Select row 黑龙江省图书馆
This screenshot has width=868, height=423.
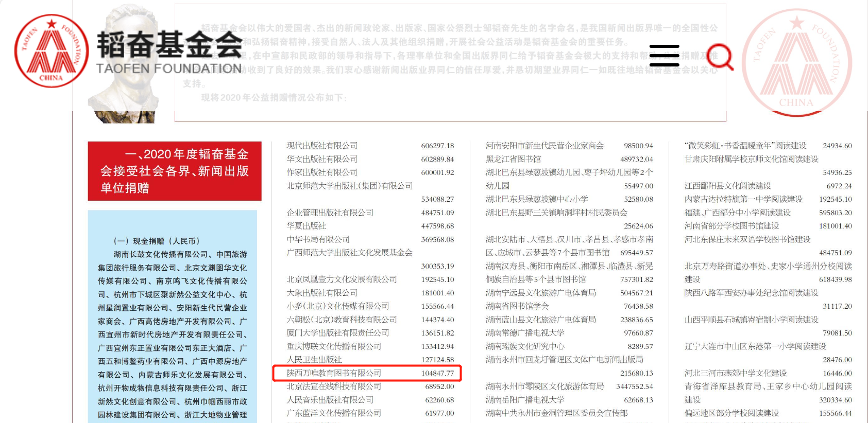coord(569,159)
